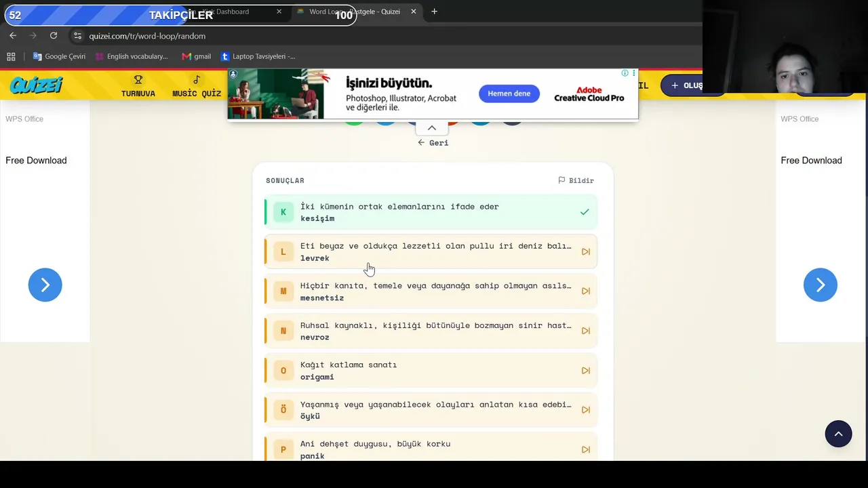This screenshot has width=868, height=488.
Task: Open the English vocabulary bookmark
Action: pyautogui.click(x=132, y=56)
